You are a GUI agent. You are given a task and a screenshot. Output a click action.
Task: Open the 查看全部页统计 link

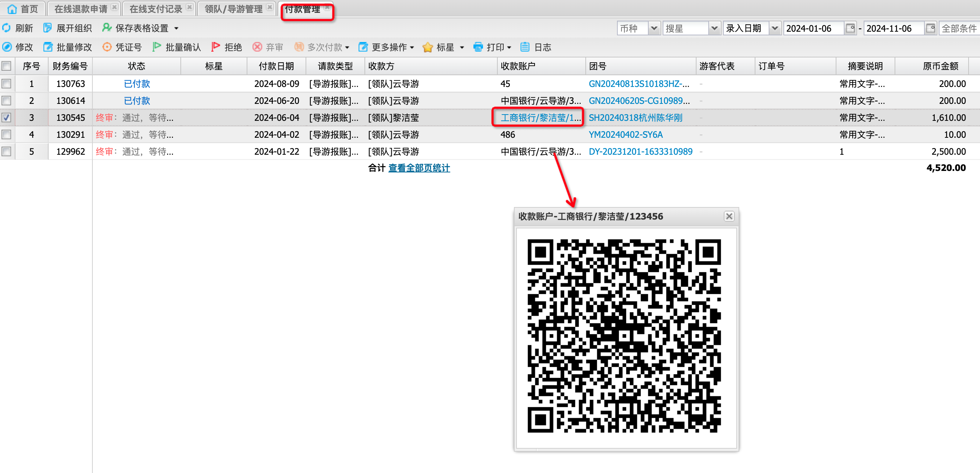pyautogui.click(x=419, y=168)
